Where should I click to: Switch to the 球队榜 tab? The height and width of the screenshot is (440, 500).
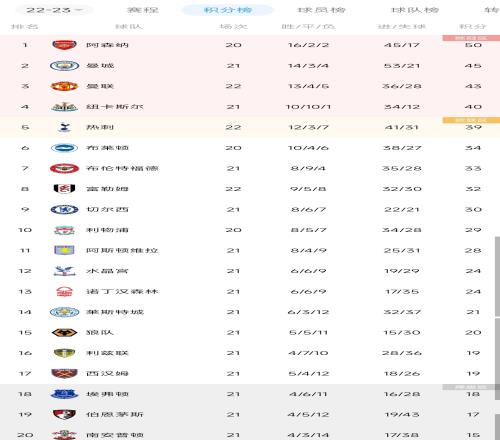pyautogui.click(x=414, y=10)
